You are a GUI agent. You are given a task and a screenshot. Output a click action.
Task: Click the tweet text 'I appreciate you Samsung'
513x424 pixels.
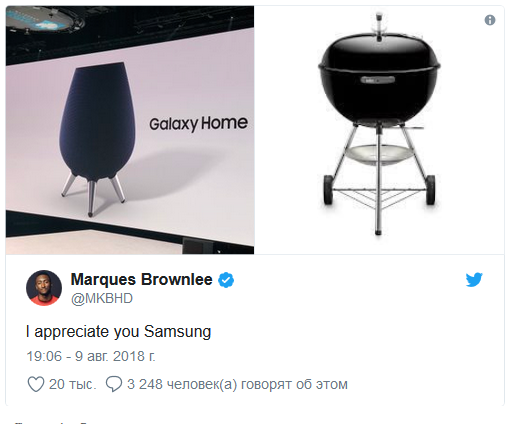(119, 332)
